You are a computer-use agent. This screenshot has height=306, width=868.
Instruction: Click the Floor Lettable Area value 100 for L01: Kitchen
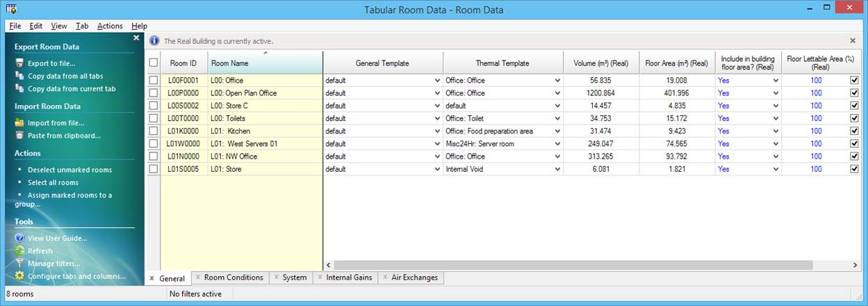click(816, 131)
